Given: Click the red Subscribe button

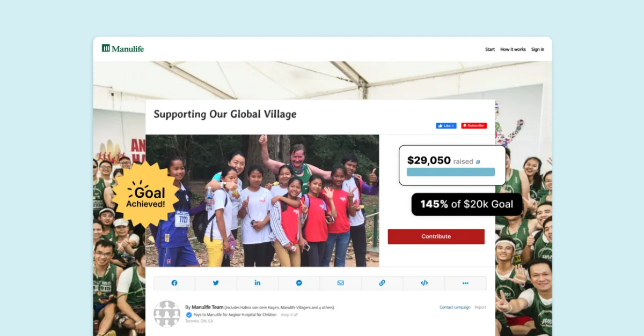Looking at the screenshot, I should pyautogui.click(x=474, y=125).
